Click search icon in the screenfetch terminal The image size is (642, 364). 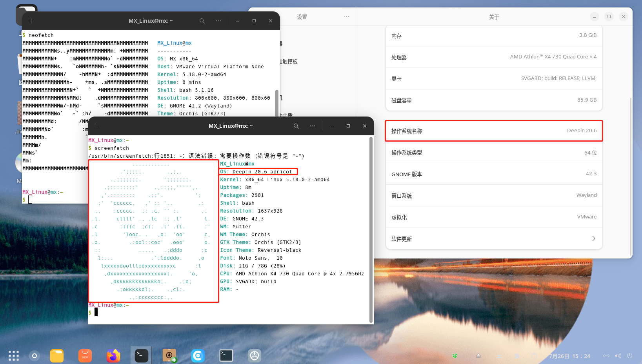coord(296,126)
